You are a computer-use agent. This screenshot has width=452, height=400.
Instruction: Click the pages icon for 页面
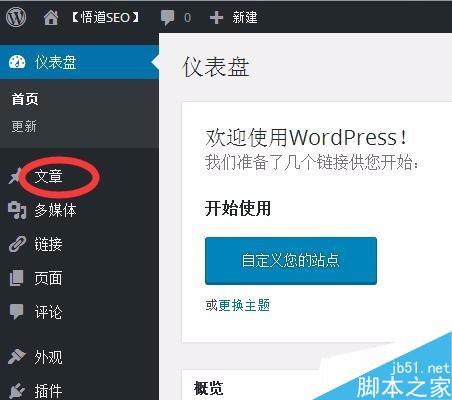click(17, 278)
